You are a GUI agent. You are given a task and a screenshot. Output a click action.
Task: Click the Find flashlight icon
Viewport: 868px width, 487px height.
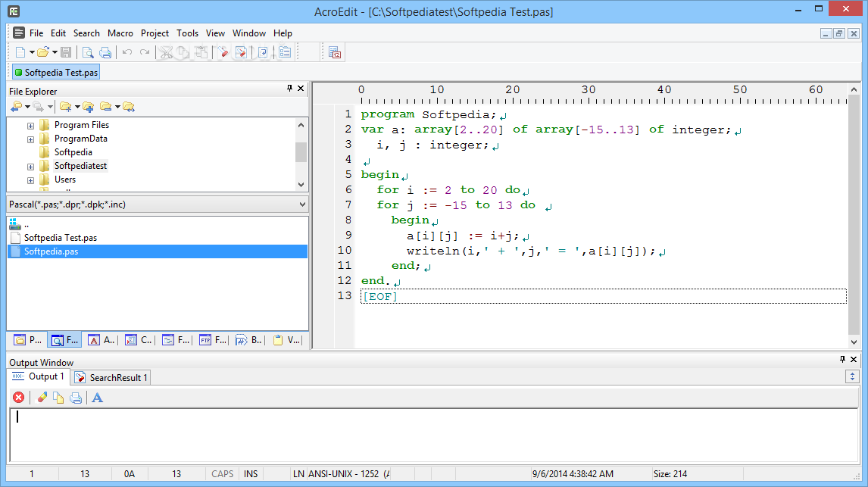[x=223, y=52]
